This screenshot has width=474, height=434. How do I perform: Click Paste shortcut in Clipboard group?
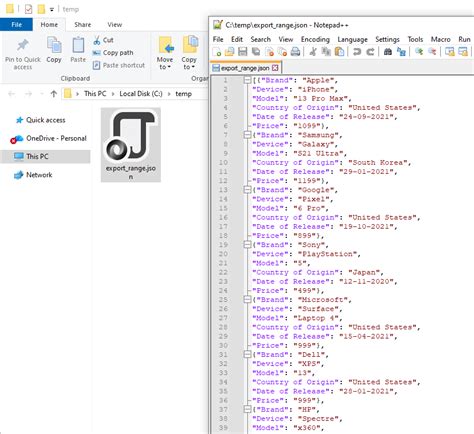pyautogui.click(x=119, y=65)
